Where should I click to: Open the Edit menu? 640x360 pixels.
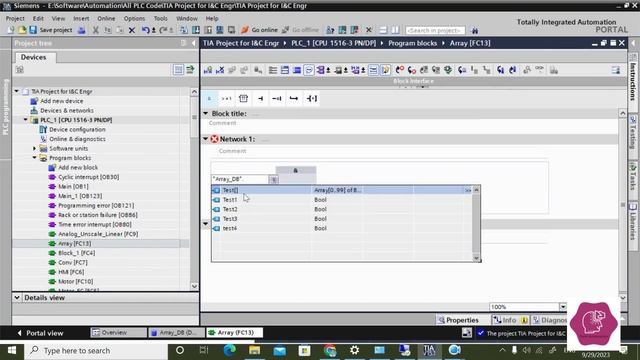coord(38,18)
